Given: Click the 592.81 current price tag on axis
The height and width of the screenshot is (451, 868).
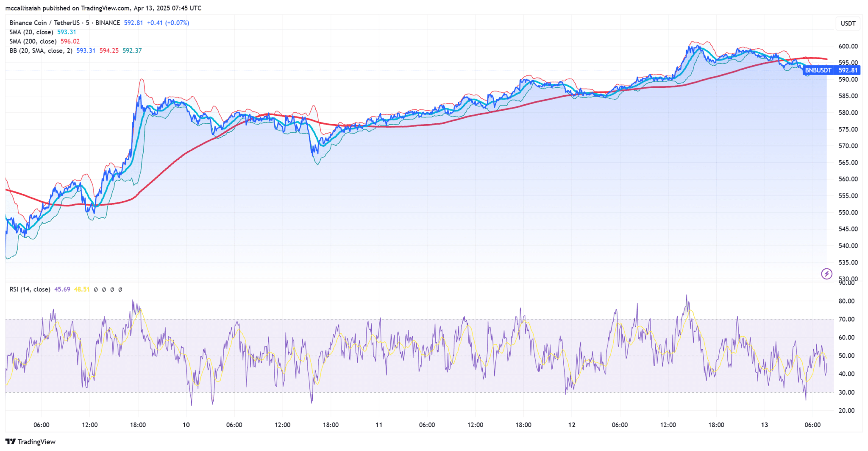Looking at the screenshot, I should click(848, 70).
